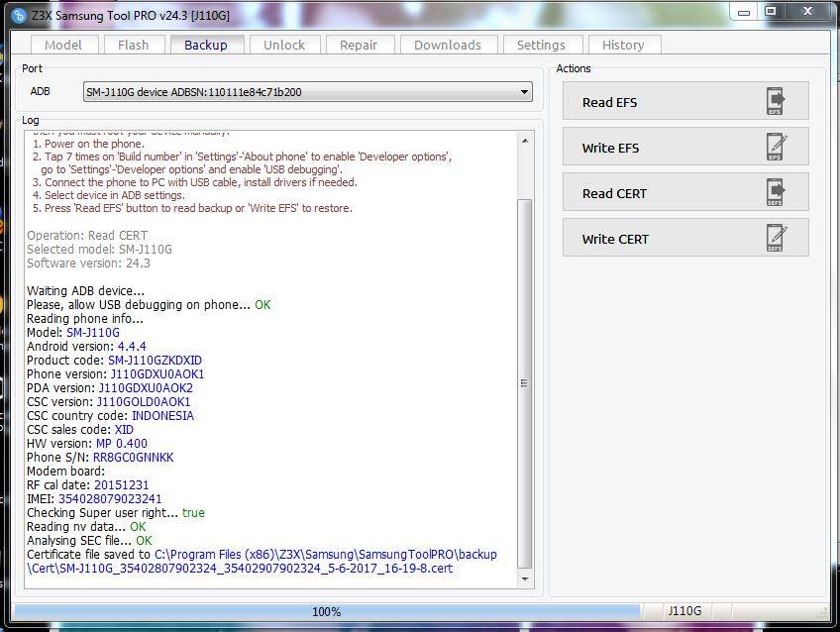Screen dimensions: 840x632
Task: Click the Read CERT button
Action: point(685,192)
